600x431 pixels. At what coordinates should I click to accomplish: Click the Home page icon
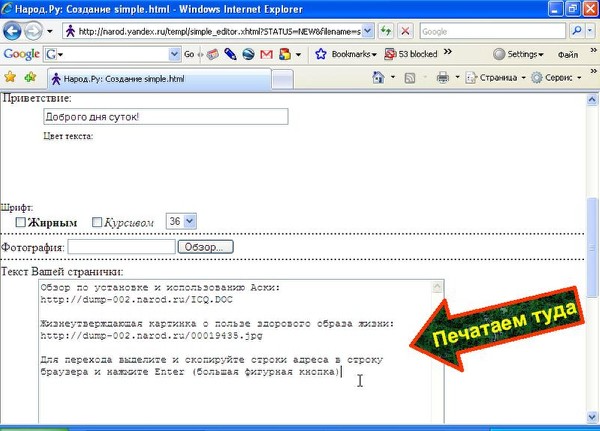[x=378, y=77]
